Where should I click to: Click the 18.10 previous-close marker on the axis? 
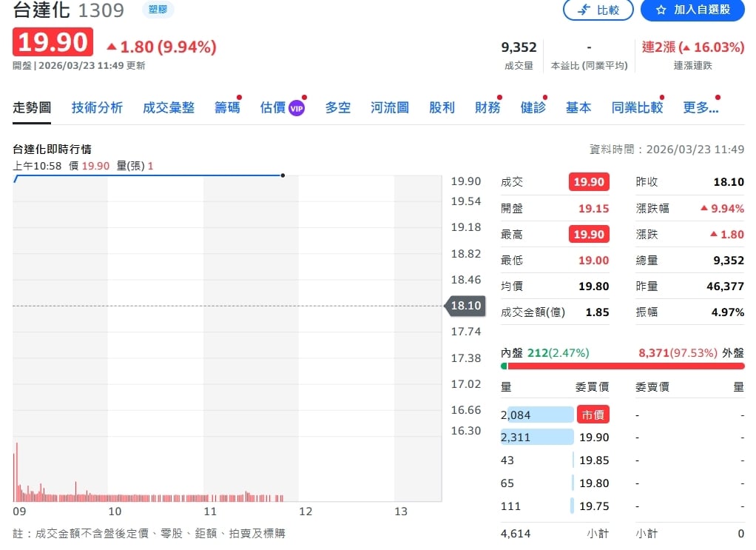click(465, 304)
